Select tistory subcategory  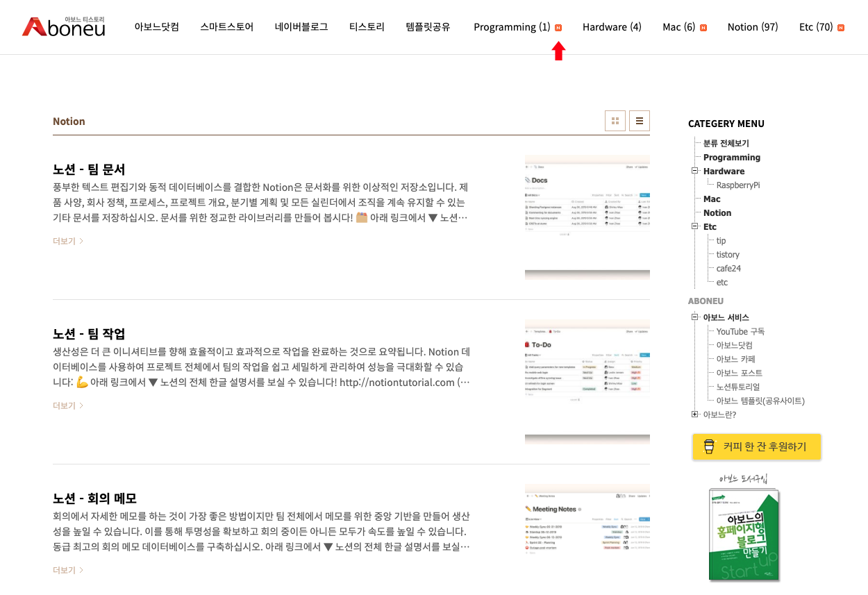click(x=728, y=255)
